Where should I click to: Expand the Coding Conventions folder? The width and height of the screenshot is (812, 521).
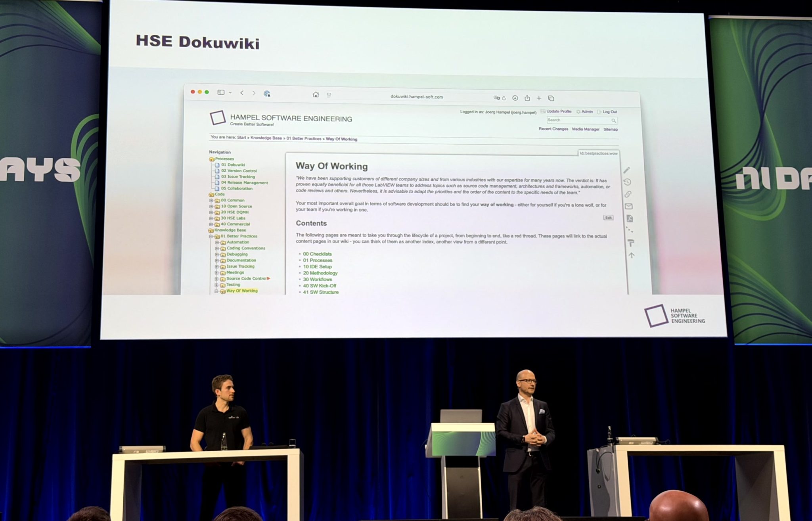coord(217,248)
